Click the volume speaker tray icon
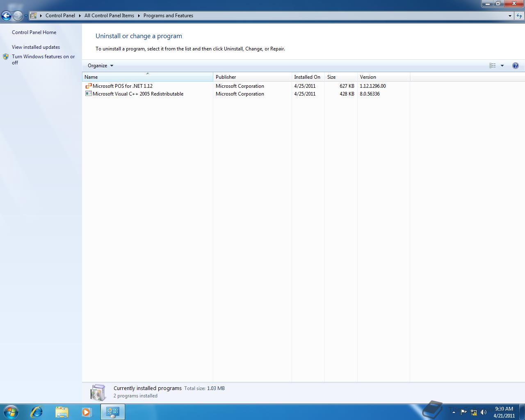 pyautogui.click(x=484, y=412)
